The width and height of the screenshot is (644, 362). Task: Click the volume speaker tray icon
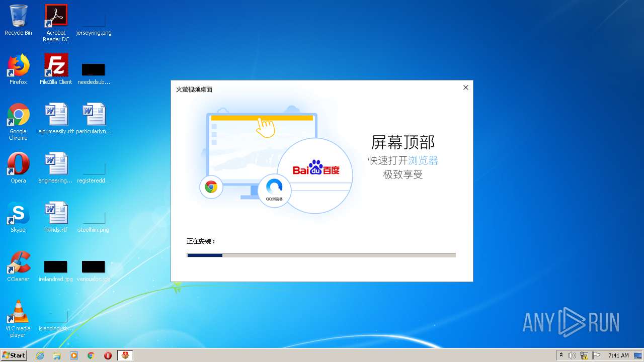[x=572, y=355]
